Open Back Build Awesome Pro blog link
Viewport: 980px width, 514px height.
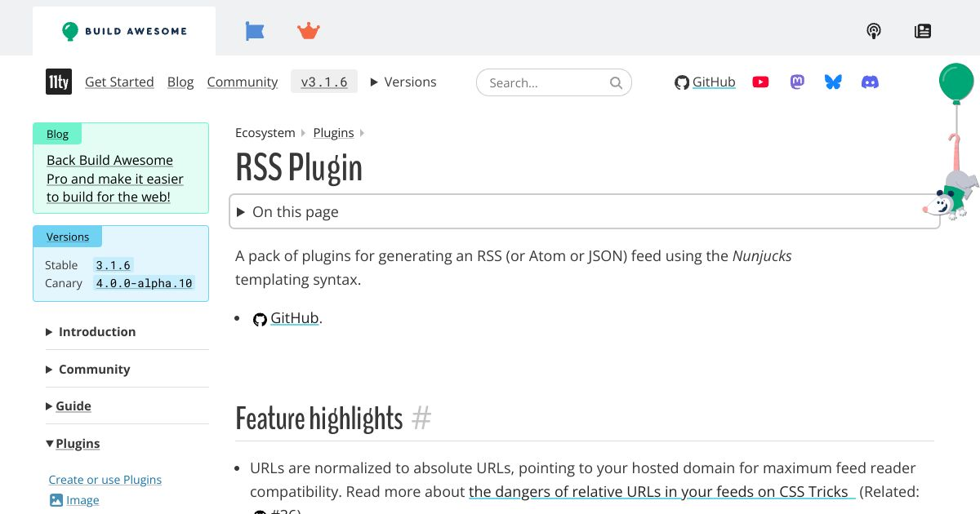tap(115, 179)
